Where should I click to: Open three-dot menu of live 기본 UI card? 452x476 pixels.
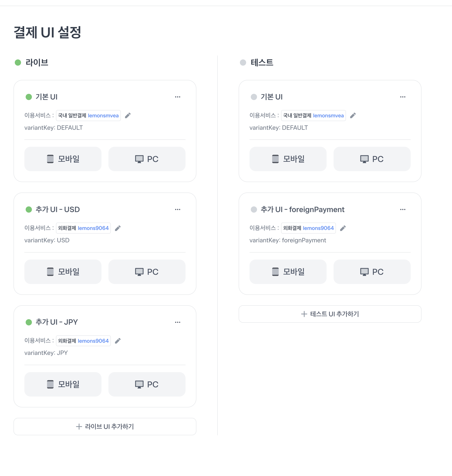(x=178, y=97)
